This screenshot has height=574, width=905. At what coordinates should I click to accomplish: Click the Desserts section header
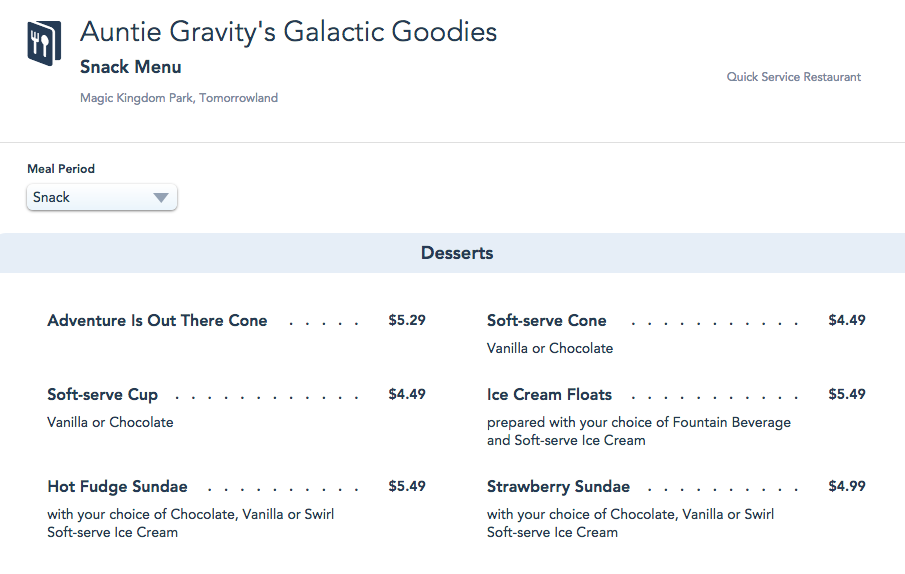457,253
